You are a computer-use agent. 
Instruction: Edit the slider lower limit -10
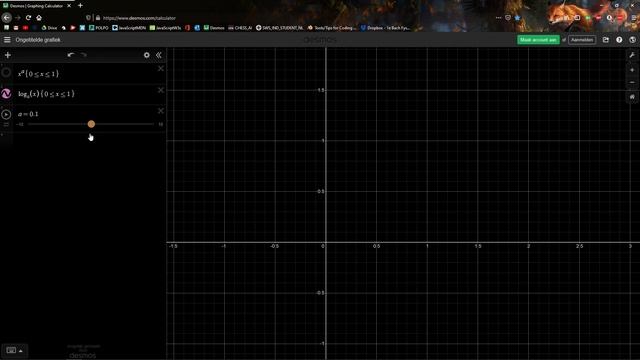tap(20, 124)
